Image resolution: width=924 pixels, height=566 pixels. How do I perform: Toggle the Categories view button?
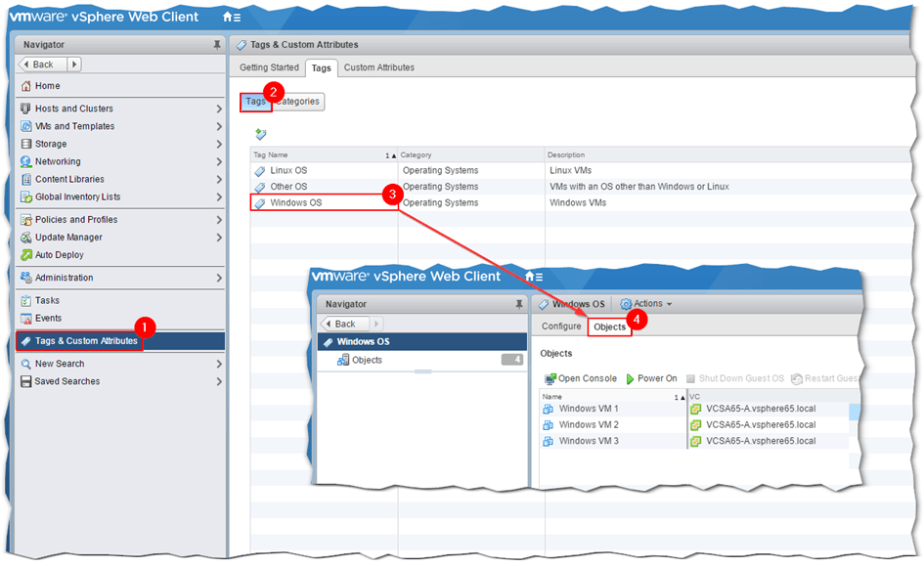click(297, 102)
